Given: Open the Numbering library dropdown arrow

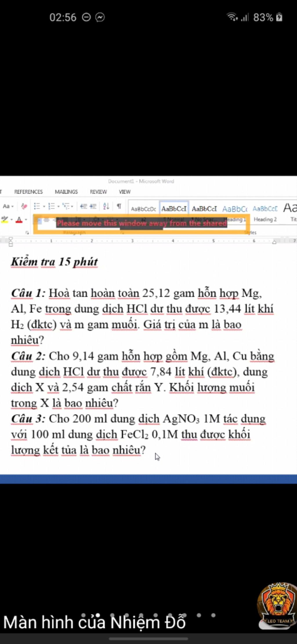Looking at the screenshot, I should pos(58,207).
